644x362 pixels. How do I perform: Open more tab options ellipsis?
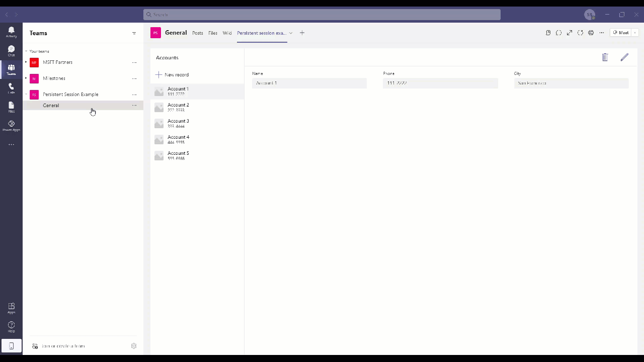[601, 33]
